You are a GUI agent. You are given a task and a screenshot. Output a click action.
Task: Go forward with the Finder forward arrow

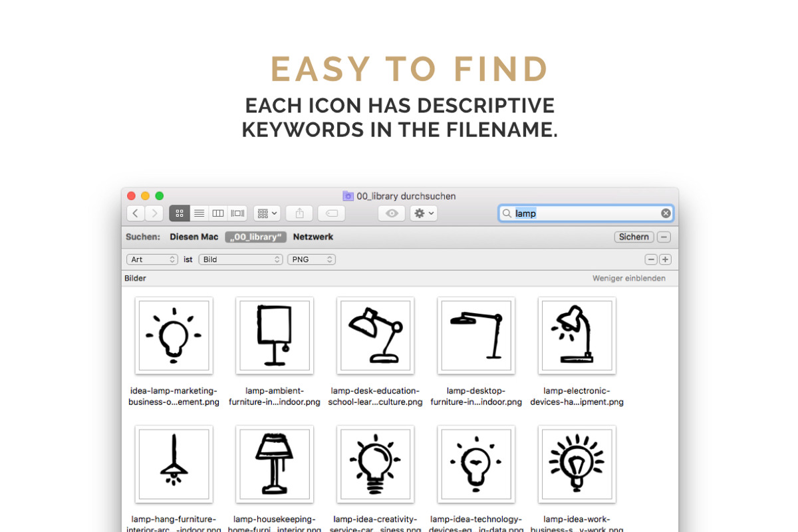tap(154, 213)
